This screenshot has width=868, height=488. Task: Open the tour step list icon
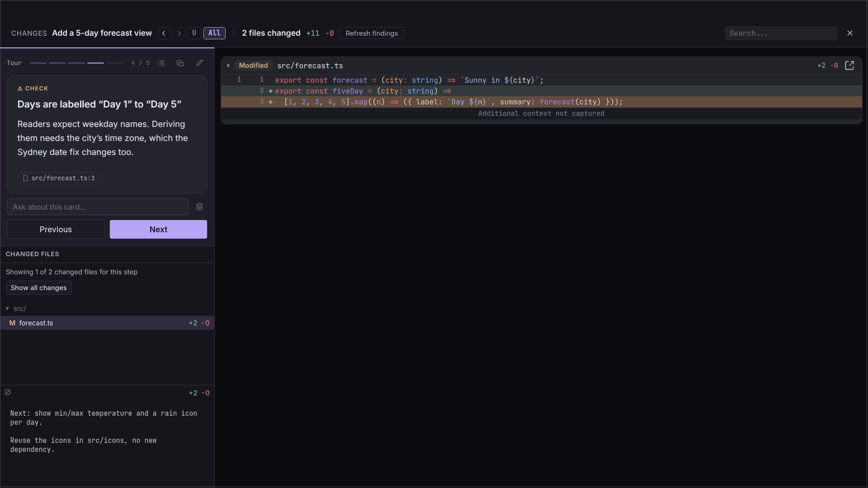161,63
